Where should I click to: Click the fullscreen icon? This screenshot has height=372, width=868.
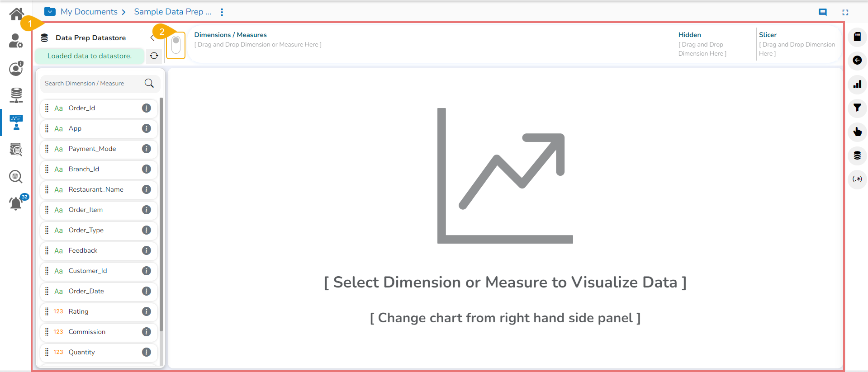845,12
